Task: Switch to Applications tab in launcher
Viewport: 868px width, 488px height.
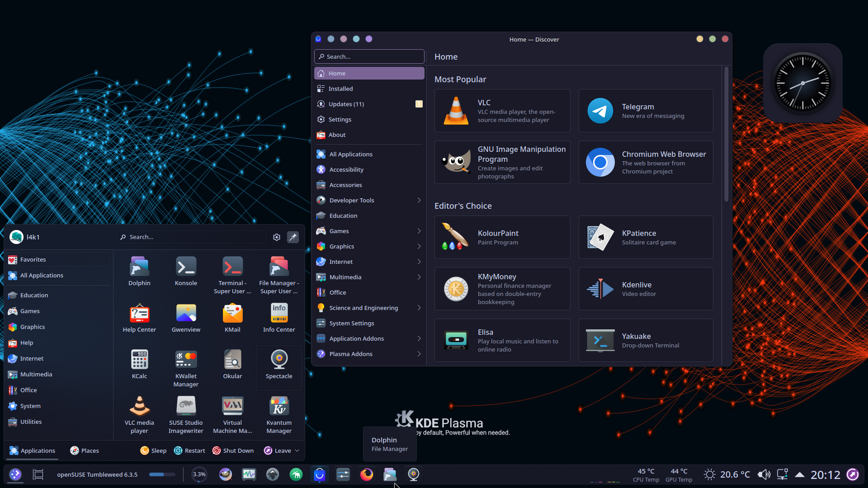Action: click(33, 450)
